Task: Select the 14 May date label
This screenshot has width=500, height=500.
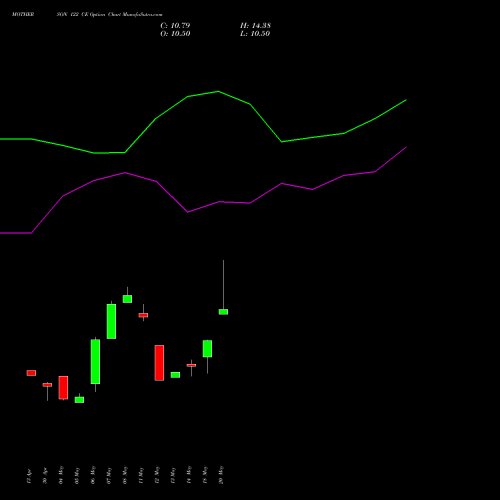Action: pyautogui.click(x=189, y=475)
